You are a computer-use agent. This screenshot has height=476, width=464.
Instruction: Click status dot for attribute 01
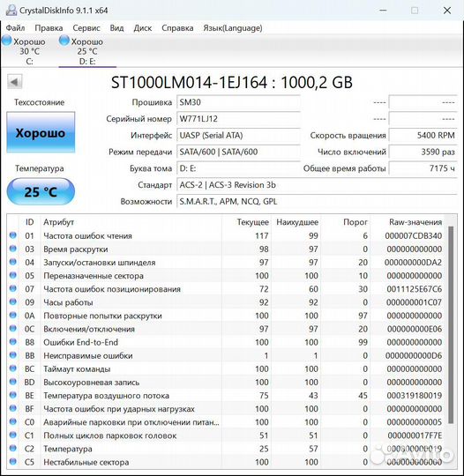tap(12, 235)
